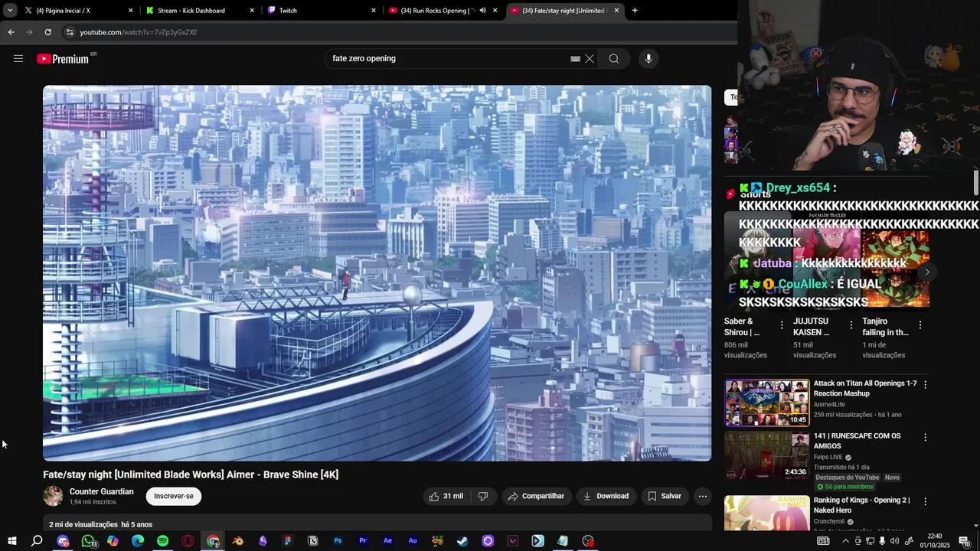
Task: Show hidden system tray icons chevron
Action: tap(845, 541)
